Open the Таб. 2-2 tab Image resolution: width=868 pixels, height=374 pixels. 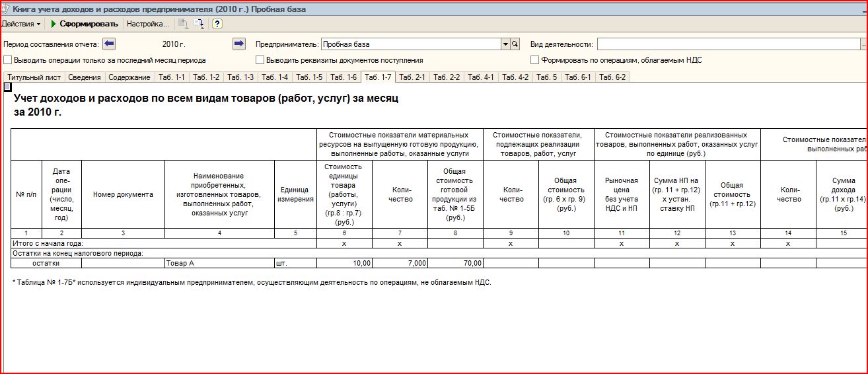[x=447, y=77]
